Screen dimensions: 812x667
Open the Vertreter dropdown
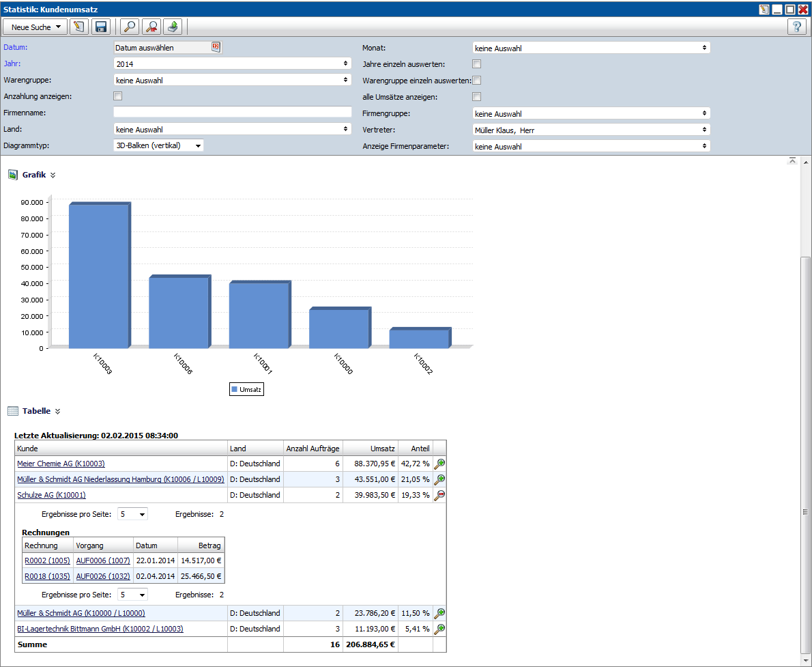click(591, 130)
